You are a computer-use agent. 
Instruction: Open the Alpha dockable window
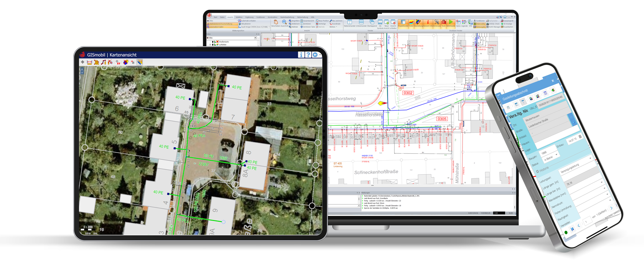(458, 23)
